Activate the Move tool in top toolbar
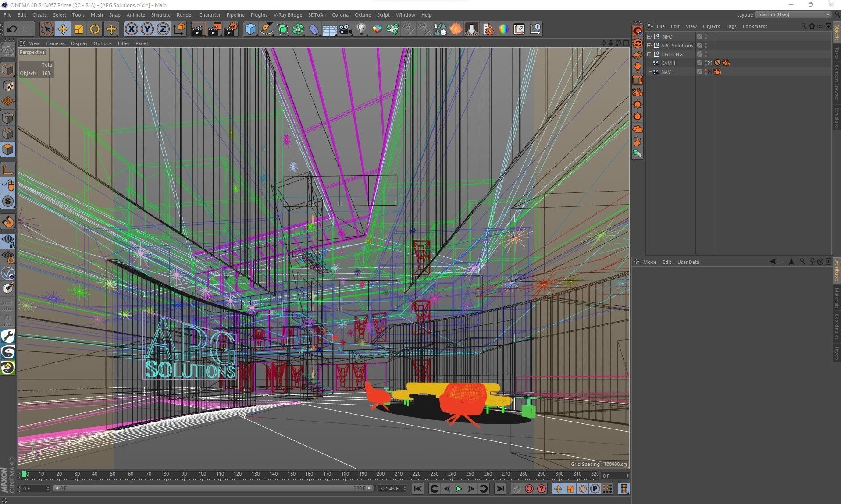Screen dimensions: 841x504 coord(63,29)
